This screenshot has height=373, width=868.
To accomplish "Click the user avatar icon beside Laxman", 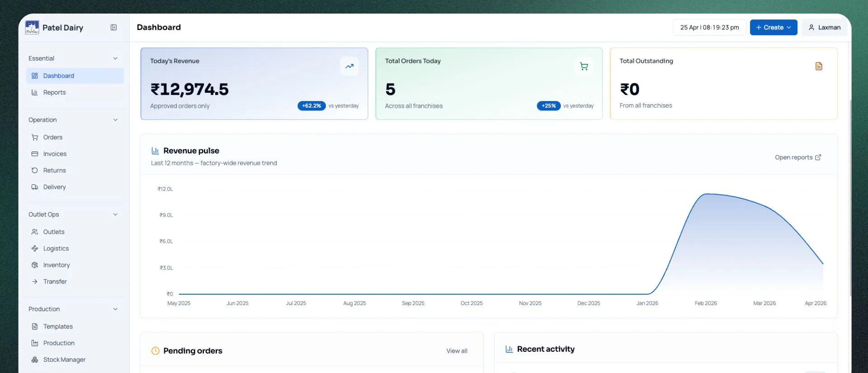I will click(811, 28).
